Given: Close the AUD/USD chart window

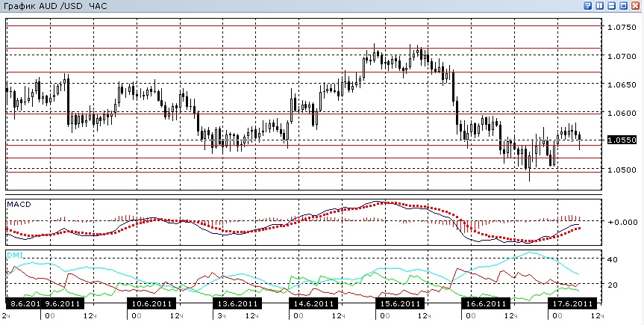Looking at the screenshot, I should tap(635, 6).
